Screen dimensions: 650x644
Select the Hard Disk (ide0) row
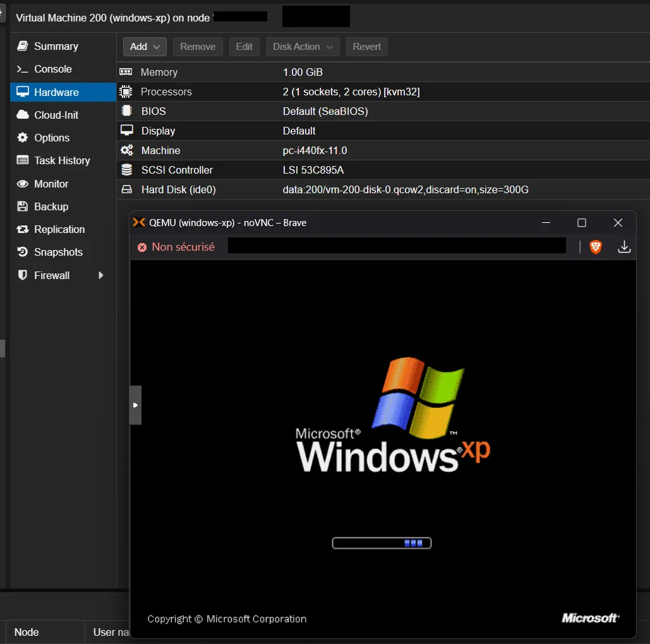(x=383, y=189)
